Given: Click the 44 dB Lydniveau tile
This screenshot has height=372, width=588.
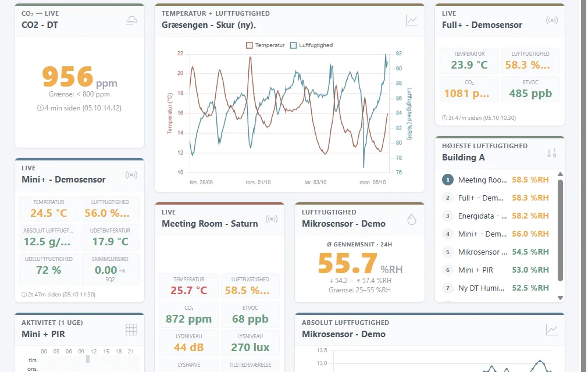Looking at the screenshot, I should [x=188, y=343].
